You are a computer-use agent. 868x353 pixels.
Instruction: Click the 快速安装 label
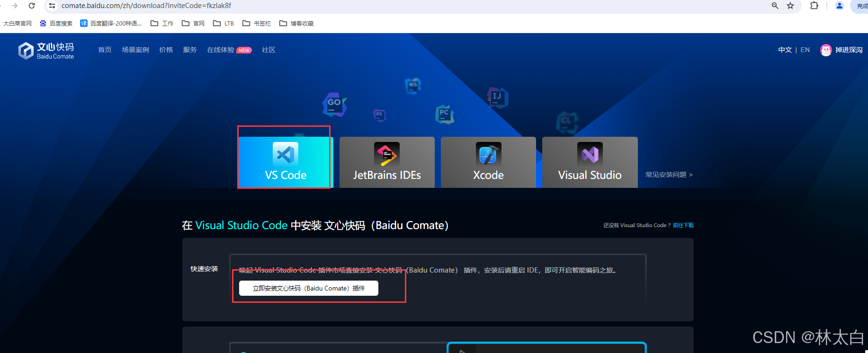[204, 269]
